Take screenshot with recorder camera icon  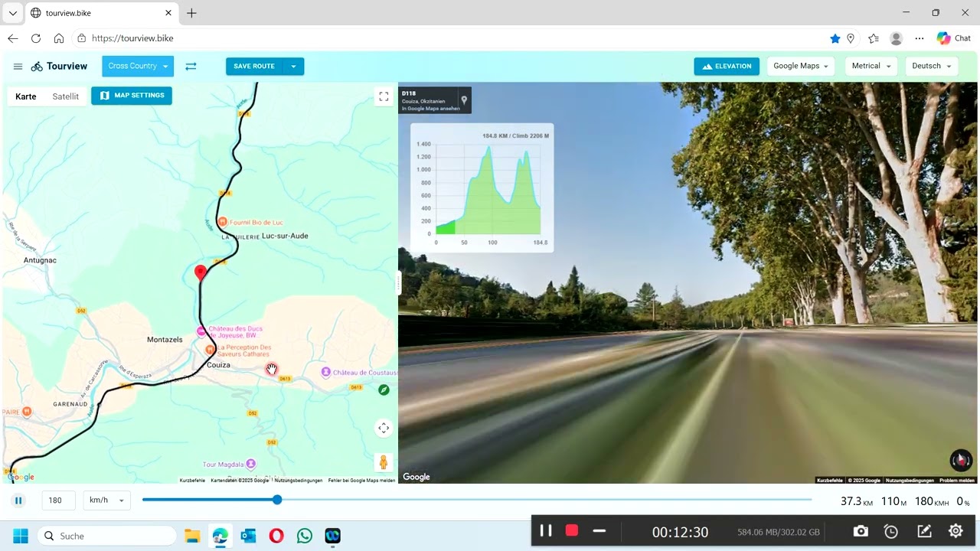click(x=861, y=531)
